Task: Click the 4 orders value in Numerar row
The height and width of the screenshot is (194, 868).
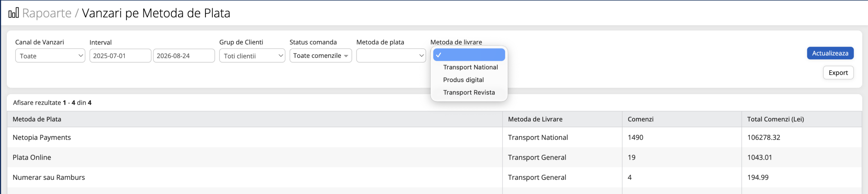Action: (630, 177)
